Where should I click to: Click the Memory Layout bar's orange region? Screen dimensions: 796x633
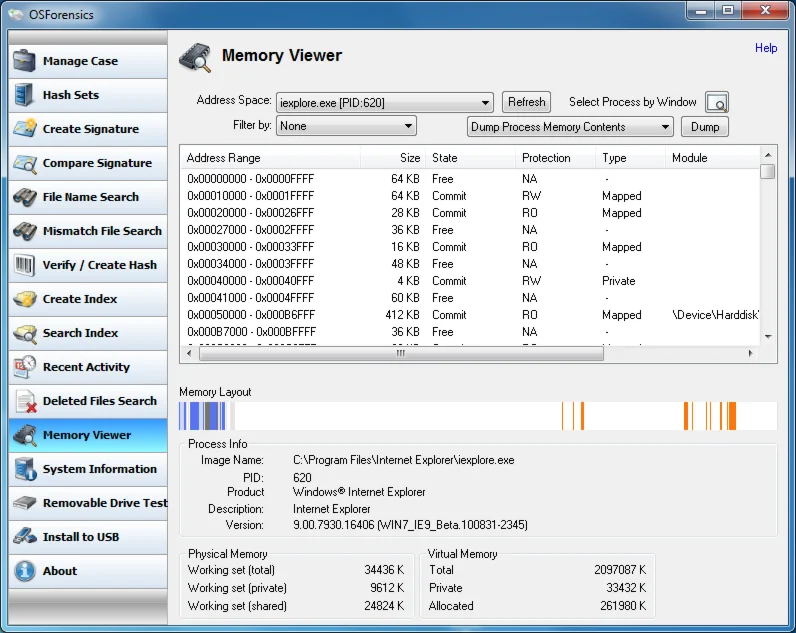tap(731, 415)
